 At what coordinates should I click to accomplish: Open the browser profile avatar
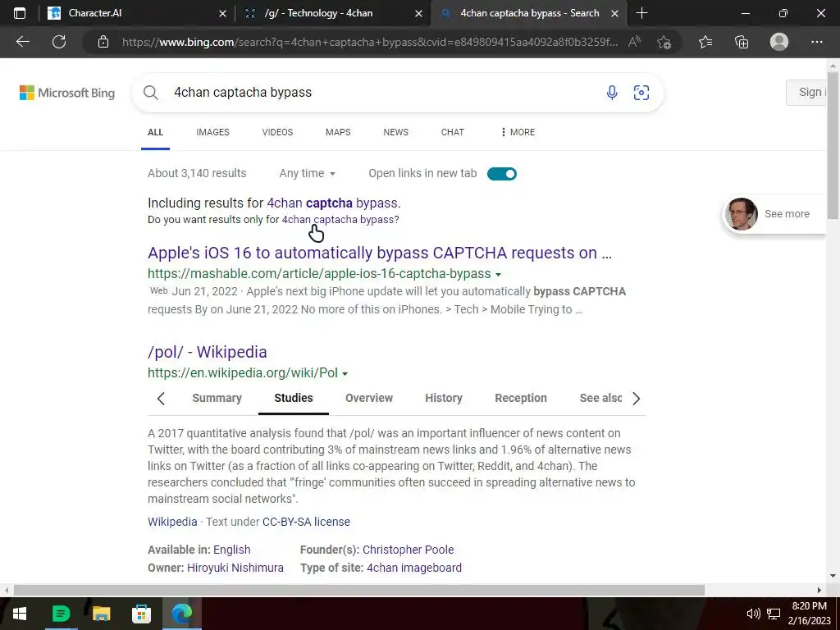(x=779, y=42)
